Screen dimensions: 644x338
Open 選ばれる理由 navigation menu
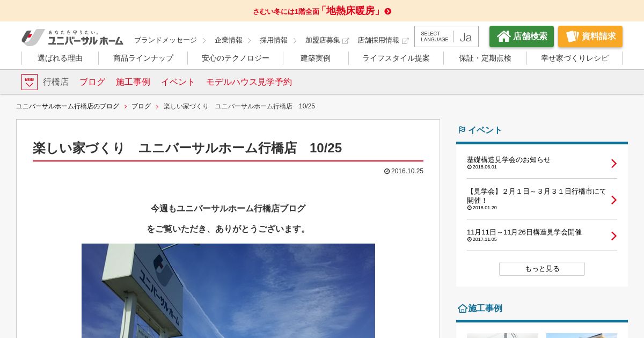pos(60,58)
